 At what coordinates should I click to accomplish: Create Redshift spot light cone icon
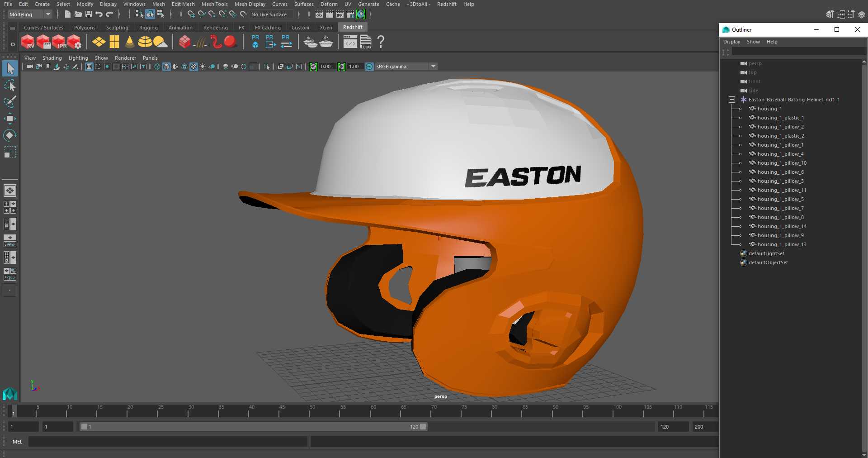coord(130,42)
